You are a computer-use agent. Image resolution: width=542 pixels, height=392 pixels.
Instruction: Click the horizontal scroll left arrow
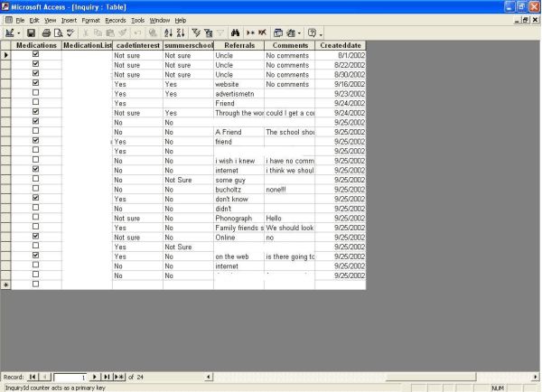(209, 377)
